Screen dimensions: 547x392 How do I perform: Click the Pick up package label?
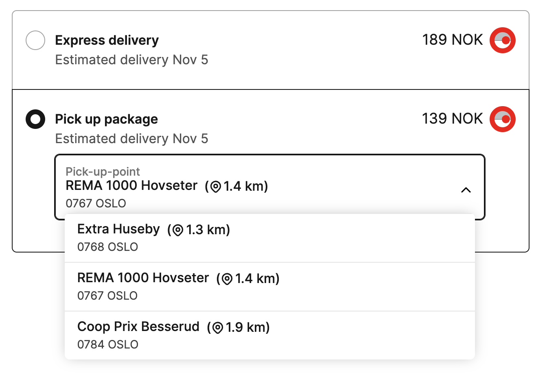click(107, 119)
